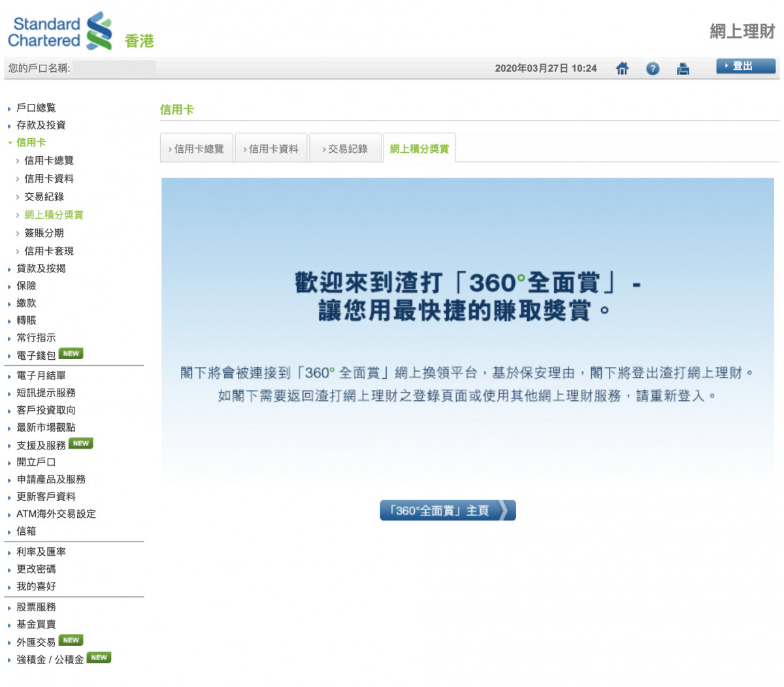This screenshot has height=687, width=784.
Task: Go to home page via house icon
Action: click(x=622, y=68)
